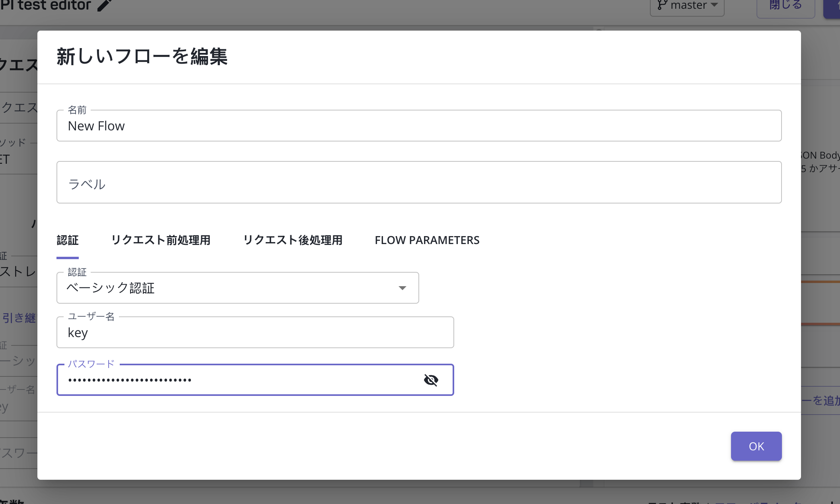Open the リクエスト後処理用 tab
This screenshot has width=840, height=504.
[x=293, y=240]
